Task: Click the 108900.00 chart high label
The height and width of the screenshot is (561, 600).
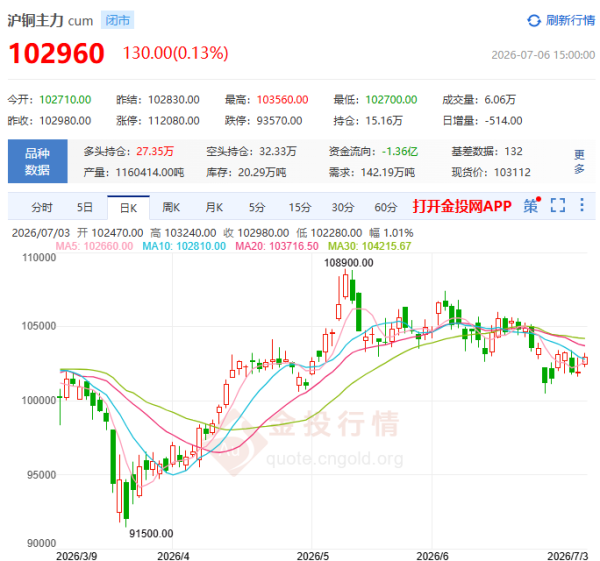Action: point(349,263)
